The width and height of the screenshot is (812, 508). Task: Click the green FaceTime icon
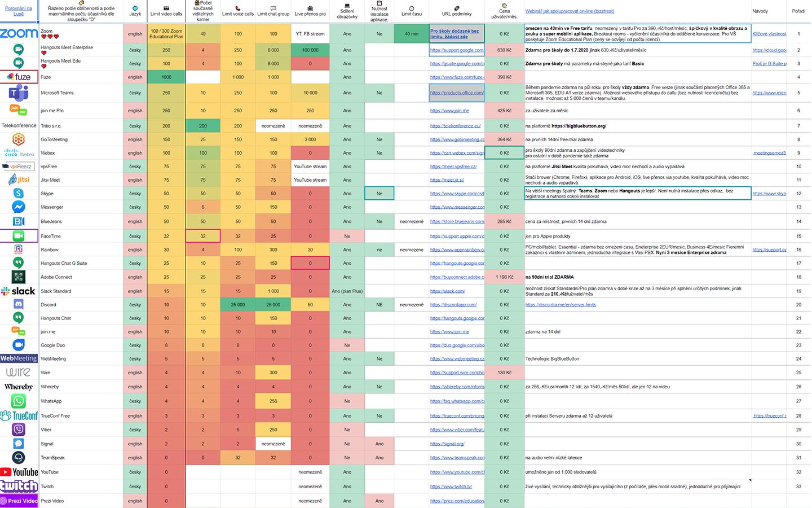(x=19, y=236)
